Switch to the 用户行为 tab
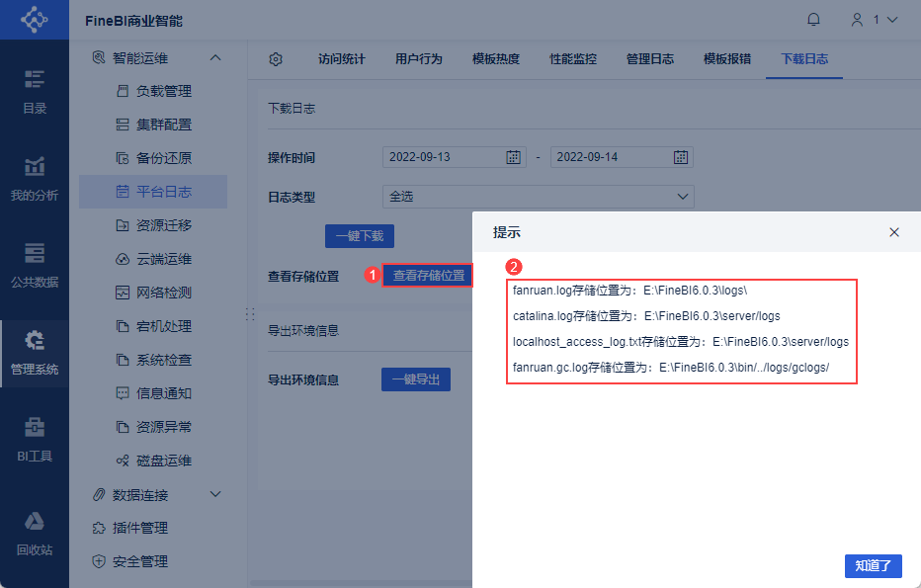This screenshot has width=921, height=588. 419,59
